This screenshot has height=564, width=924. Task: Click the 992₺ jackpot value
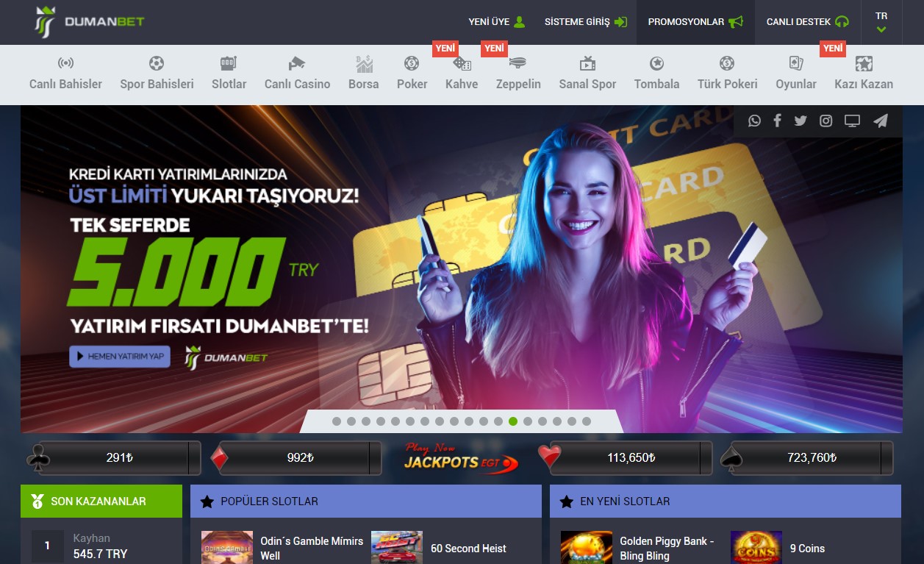pos(301,457)
